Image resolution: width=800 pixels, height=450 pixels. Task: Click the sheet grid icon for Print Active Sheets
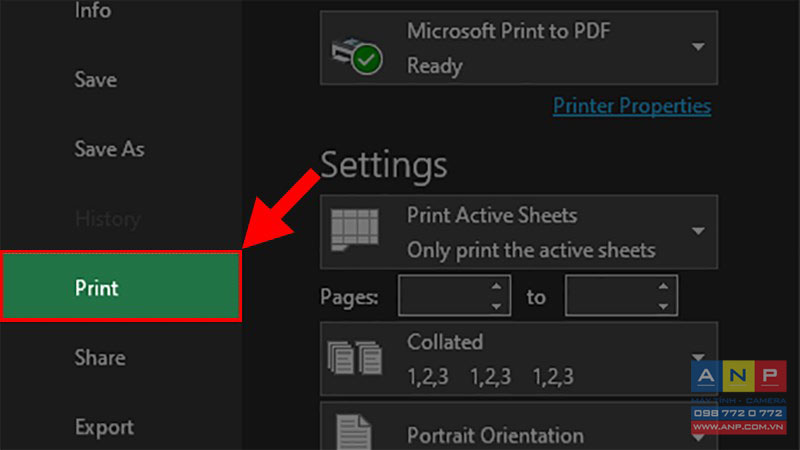point(355,230)
